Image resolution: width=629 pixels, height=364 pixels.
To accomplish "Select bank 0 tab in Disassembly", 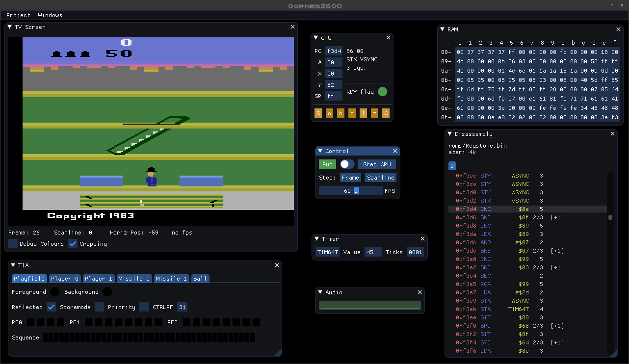I will coord(452,166).
